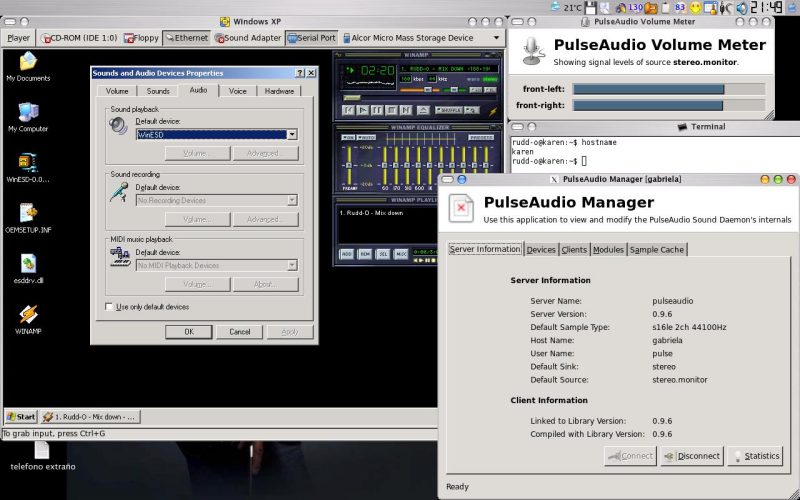
Task: Expand VMware toolbar overflow arrow
Action: pyautogui.click(x=496, y=38)
